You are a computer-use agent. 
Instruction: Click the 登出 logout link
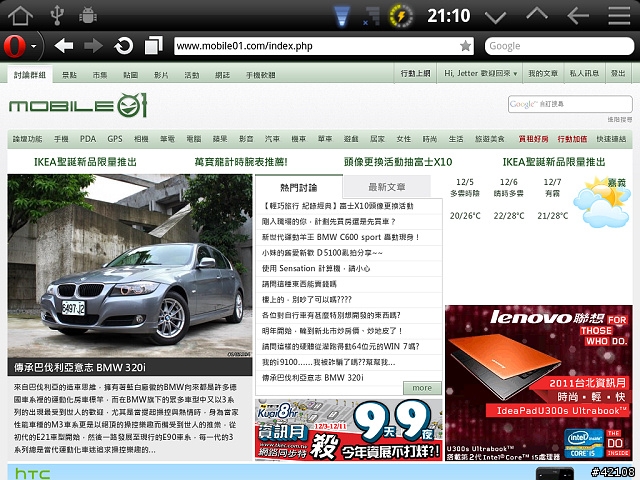pyautogui.click(x=618, y=73)
